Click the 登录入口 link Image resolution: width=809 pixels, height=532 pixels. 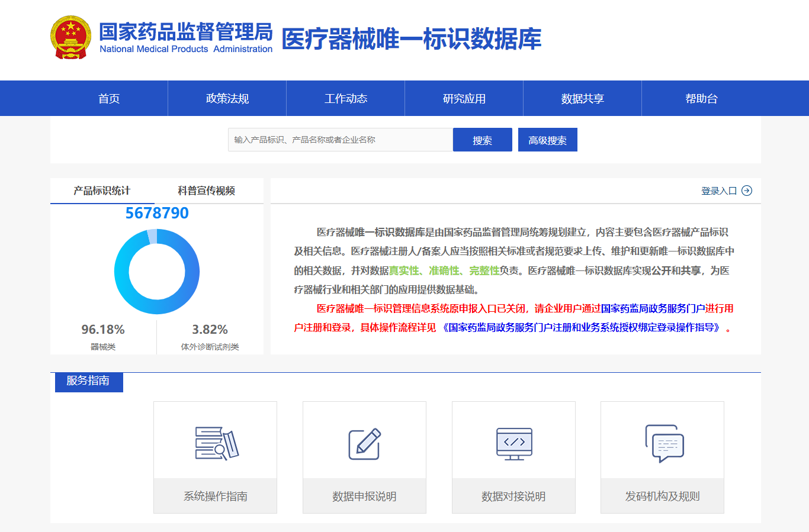719,191
